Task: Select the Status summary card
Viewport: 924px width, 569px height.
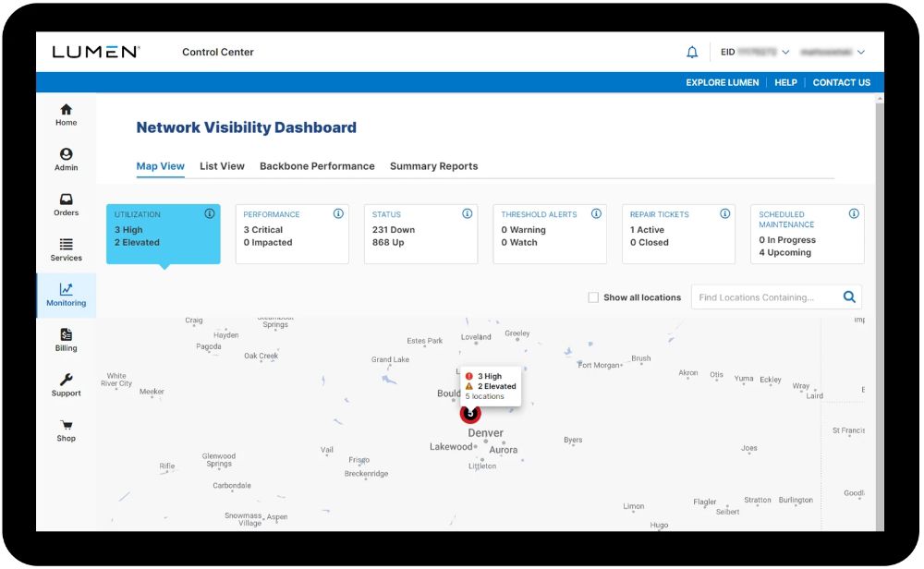Action: (420, 234)
